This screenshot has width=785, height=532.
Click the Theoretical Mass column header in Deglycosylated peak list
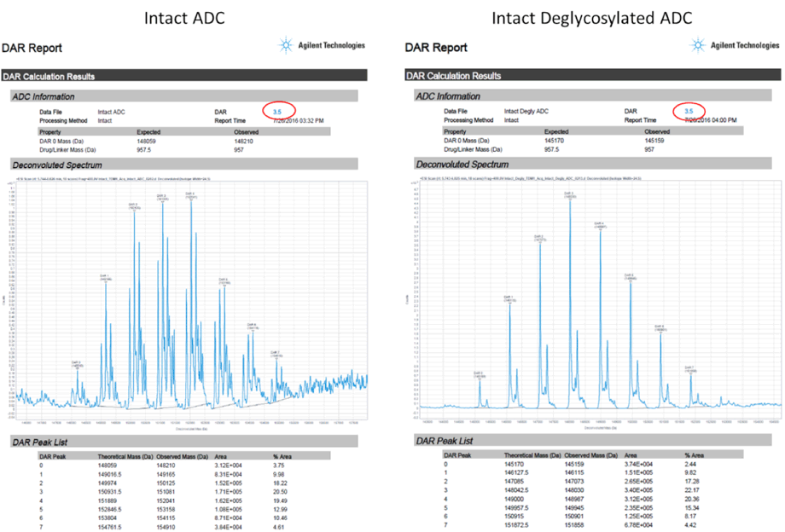(531, 456)
